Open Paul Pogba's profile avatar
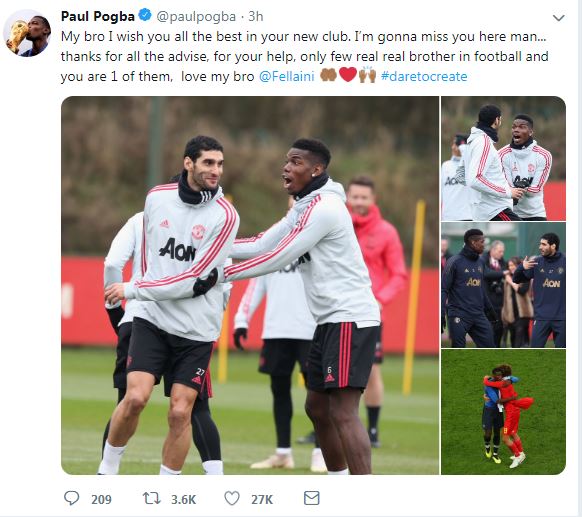582x517 pixels. (27, 33)
